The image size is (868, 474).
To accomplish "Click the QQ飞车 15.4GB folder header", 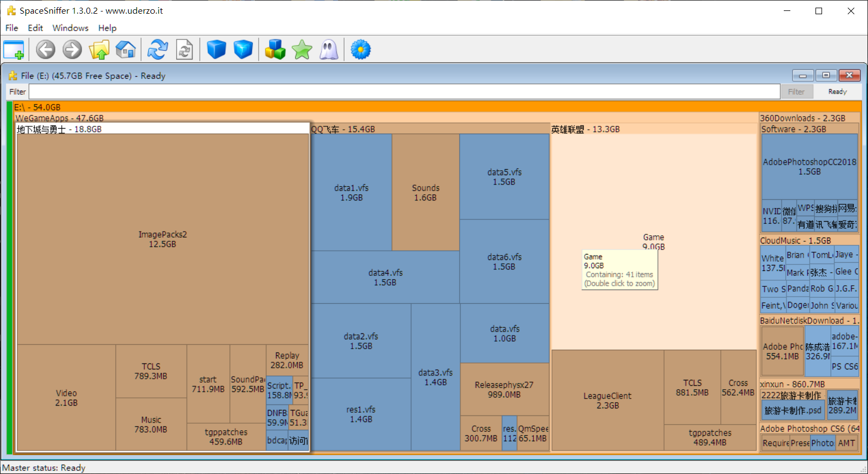I will [430, 129].
